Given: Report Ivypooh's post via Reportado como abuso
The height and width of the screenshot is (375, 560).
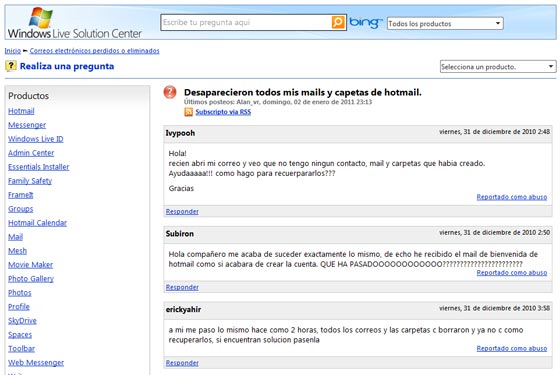Looking at the screenshot, I should point(512,197).
